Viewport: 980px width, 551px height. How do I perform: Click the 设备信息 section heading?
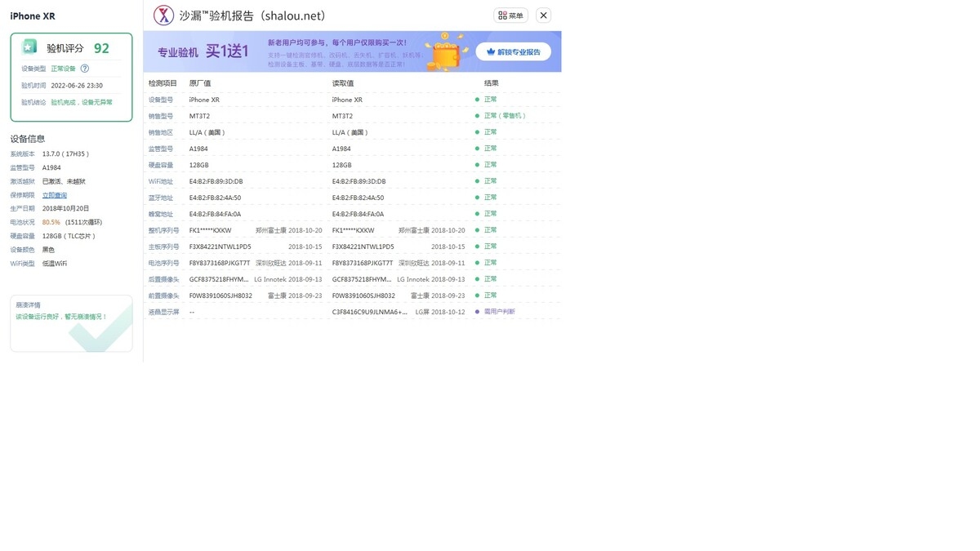pos(28,139)
